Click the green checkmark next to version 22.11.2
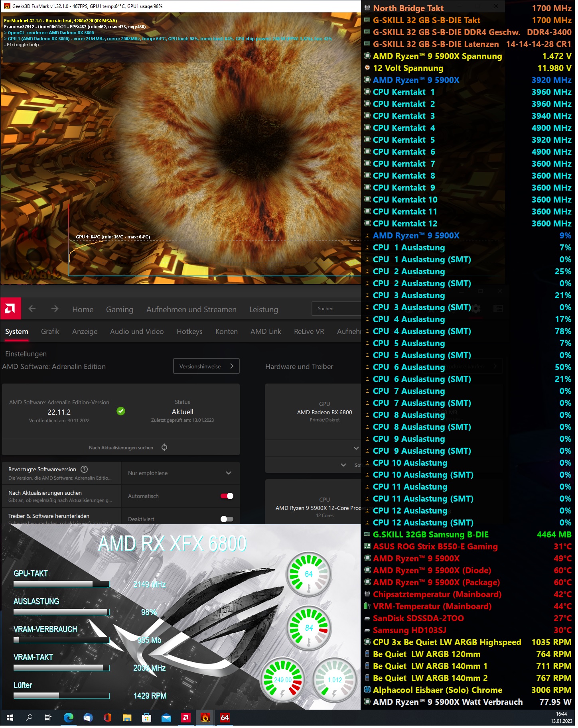The height and width of the screenshot is (728, 578). 121,411
